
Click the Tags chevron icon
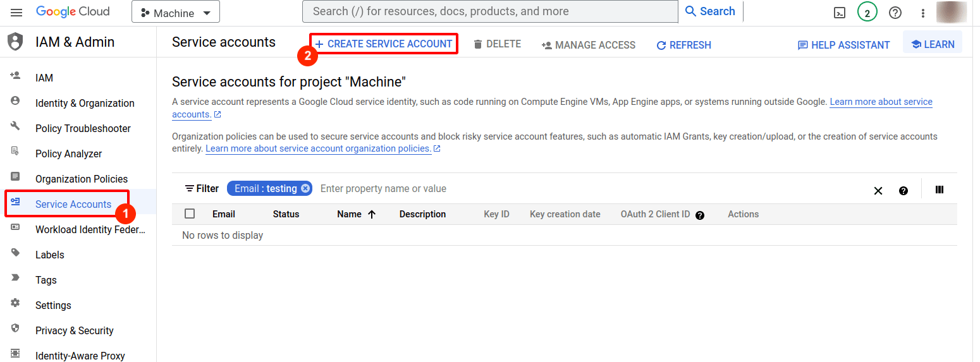(15, 277)
